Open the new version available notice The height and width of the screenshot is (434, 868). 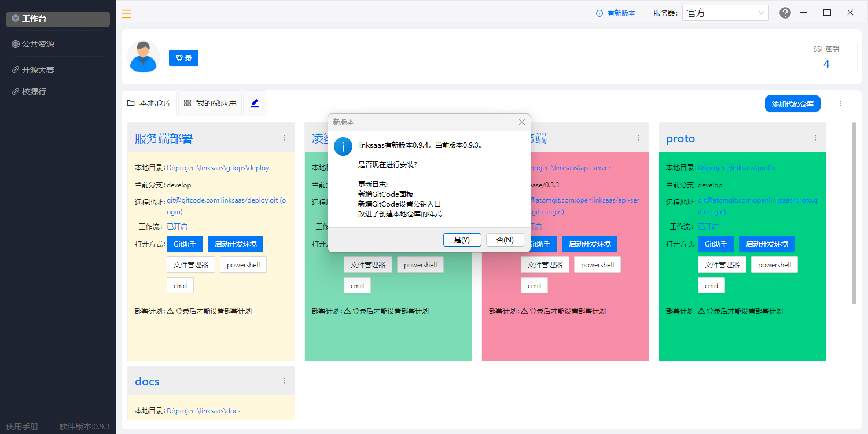pos(616,13)
